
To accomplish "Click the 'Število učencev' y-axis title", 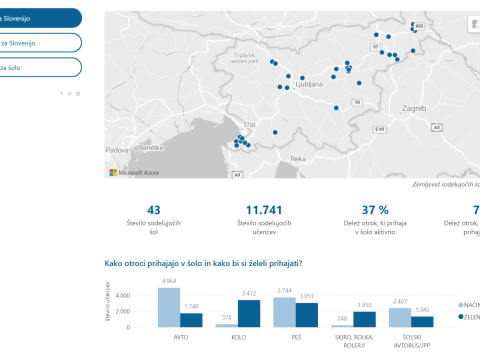I will click(x=107, y=301).
